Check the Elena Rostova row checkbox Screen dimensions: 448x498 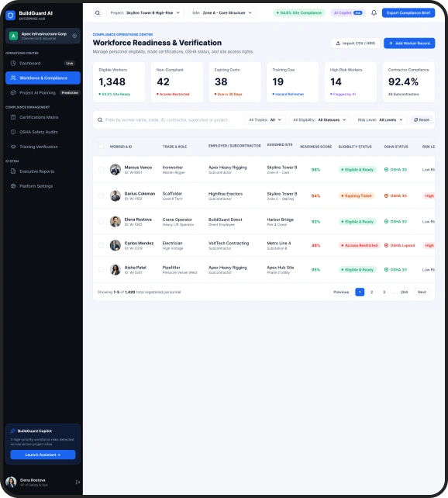point(101,221)
